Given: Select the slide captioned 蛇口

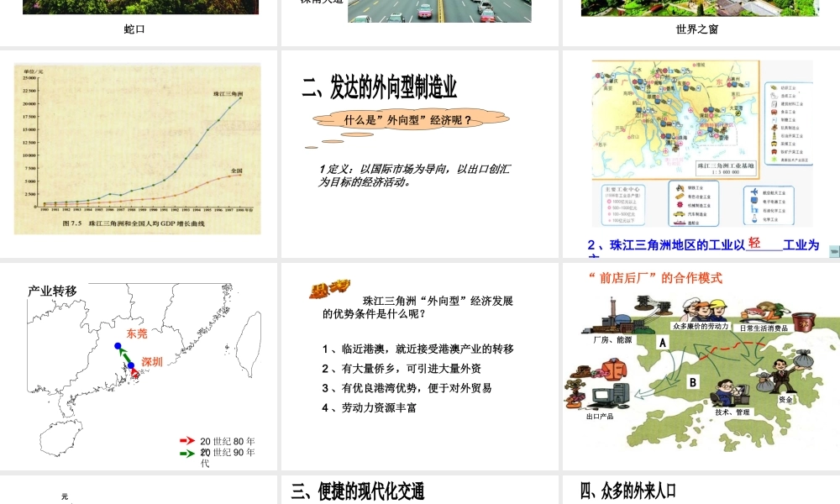Looking at the screenshot, I should pyautogui.click(x=139, y=23).
